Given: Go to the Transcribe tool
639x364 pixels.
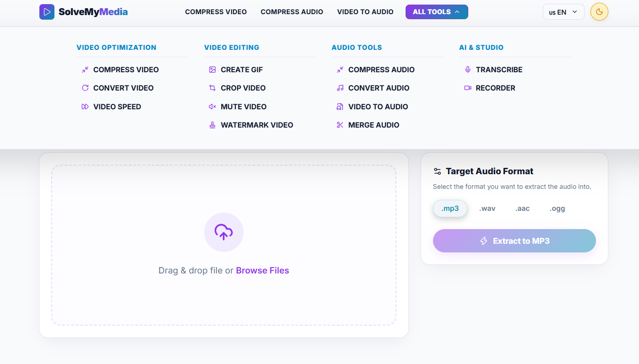Looking at the screenshot, I should 499,70.
